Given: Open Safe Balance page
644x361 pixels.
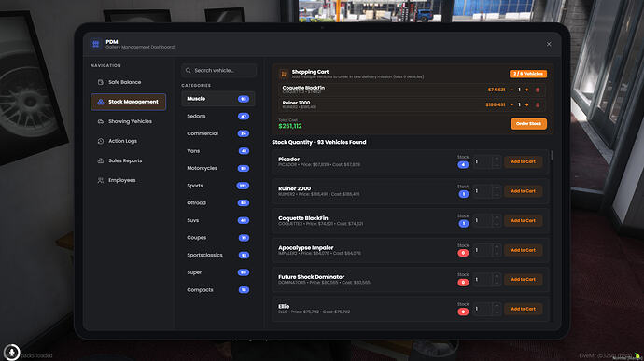Looking at the screenshot, I should [x=128, y=82].
